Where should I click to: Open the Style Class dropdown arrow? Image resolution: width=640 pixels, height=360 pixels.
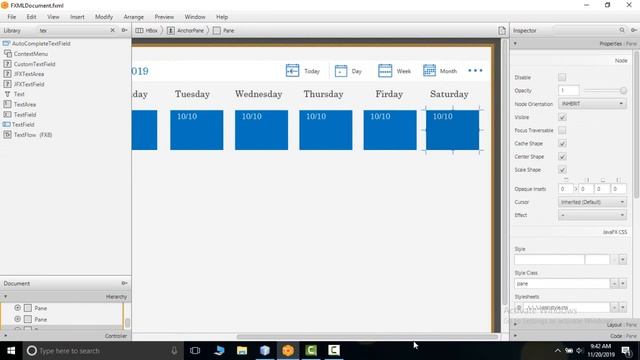pos(623,283)
